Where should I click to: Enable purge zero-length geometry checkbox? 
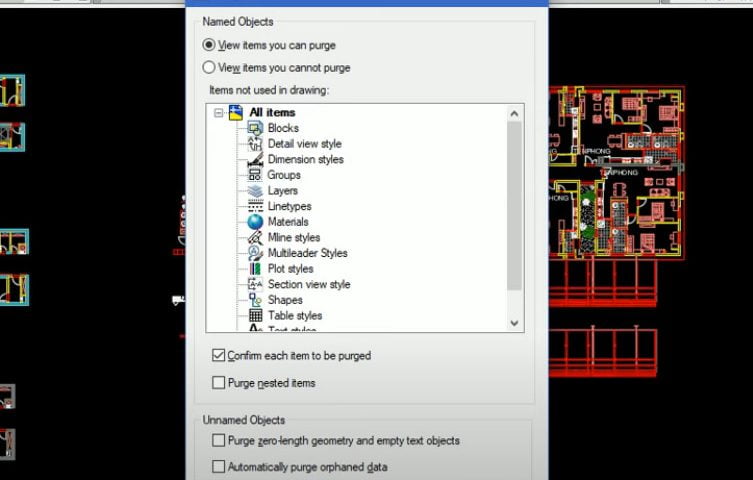(219, 441)
